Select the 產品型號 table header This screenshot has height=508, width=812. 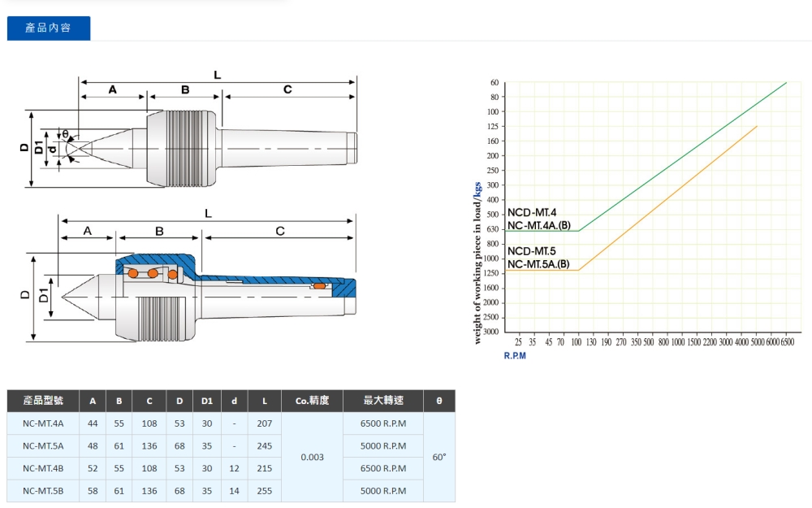[x=44, y=401]
